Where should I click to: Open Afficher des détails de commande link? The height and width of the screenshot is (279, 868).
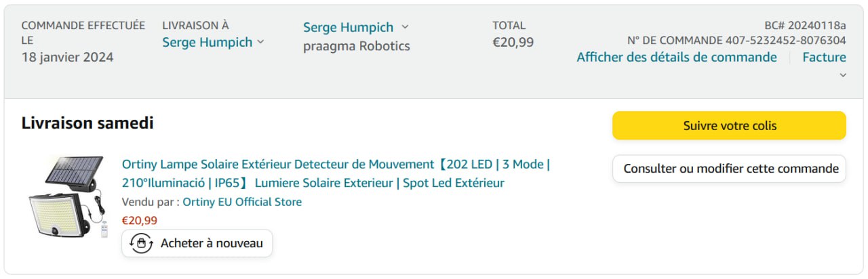pyautogui.click(x=677, y=57)
